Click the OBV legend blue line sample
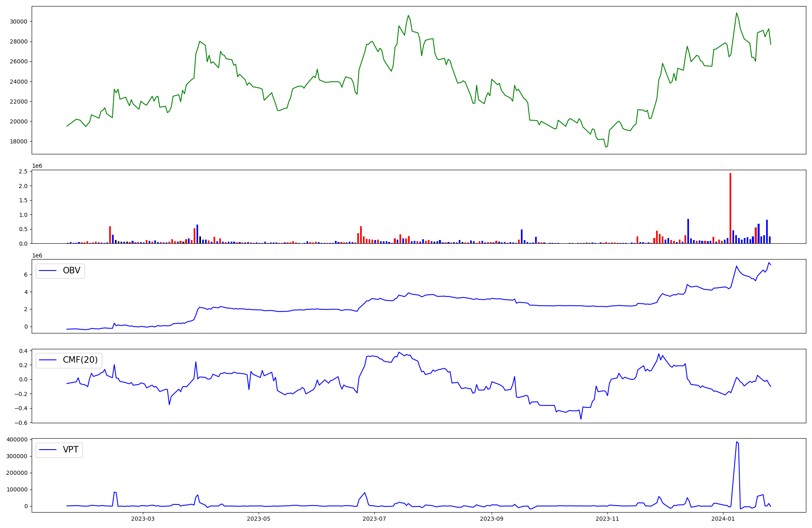Image resolution: width=812 pixels, height=528 pixels. coord(48,270)
